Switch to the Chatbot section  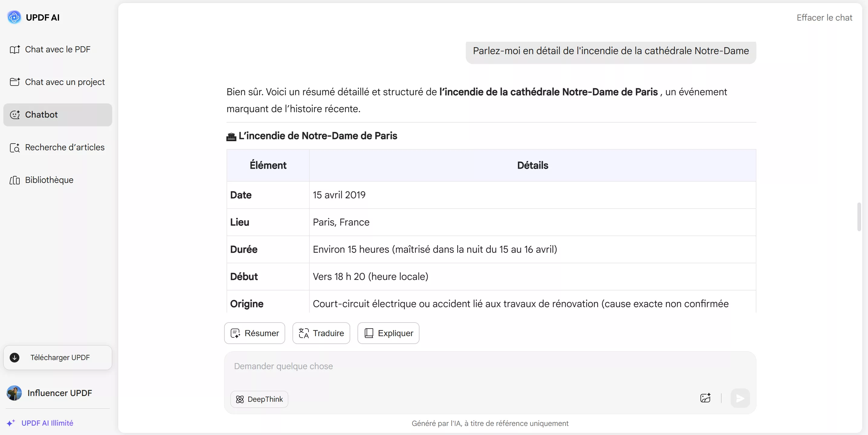pyautogui.click(x=41, y=115)
